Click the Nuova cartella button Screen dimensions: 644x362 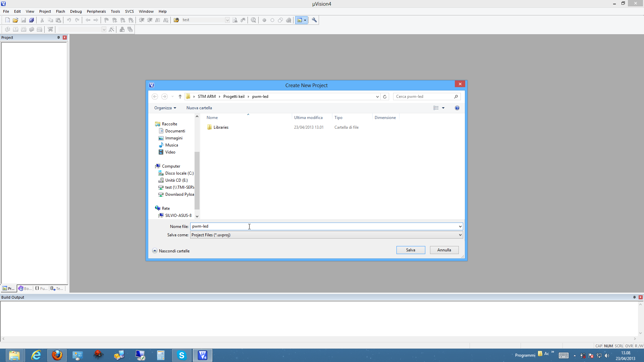(199, 108)
